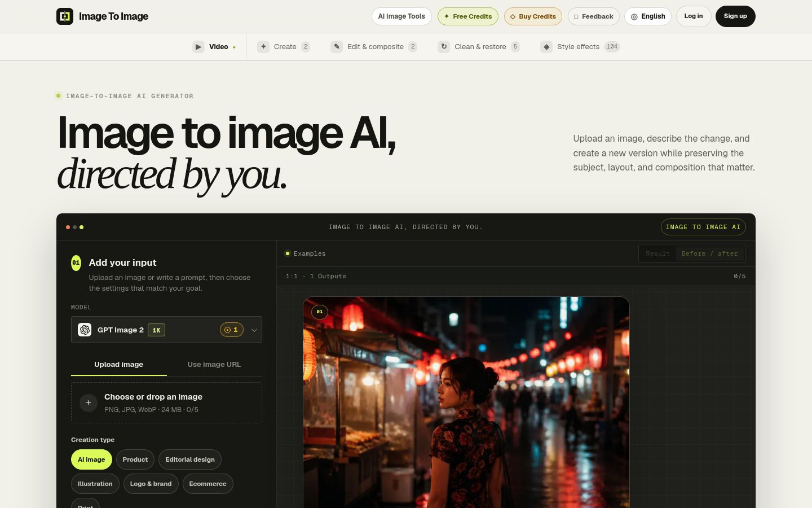Click the 01 step number badge
This screenshot has width=812, height=508.
(x=76, y=262)
